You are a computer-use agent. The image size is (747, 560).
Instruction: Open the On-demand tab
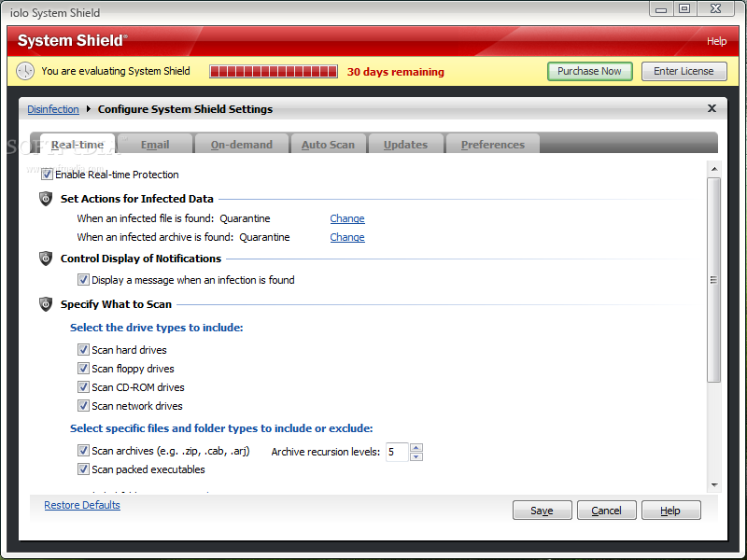point(242,145)
